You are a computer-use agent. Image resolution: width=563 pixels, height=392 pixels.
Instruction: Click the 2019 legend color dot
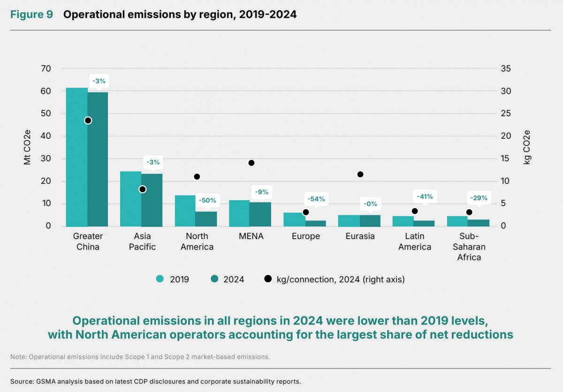(x=160, y=279)
